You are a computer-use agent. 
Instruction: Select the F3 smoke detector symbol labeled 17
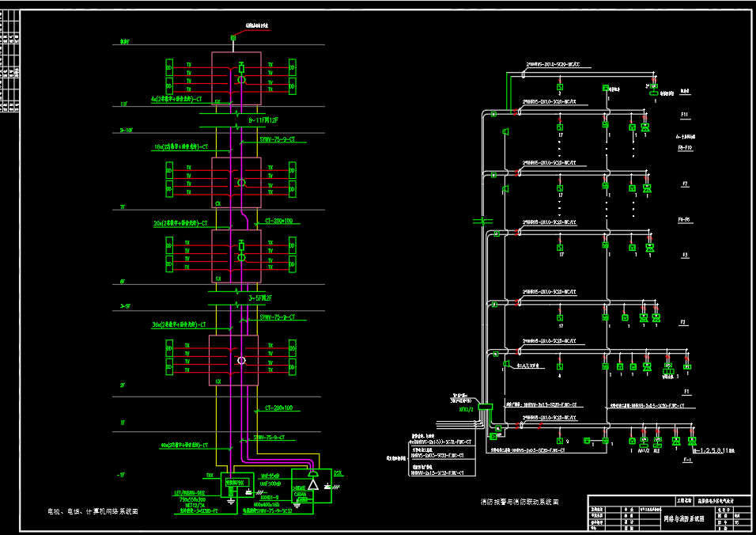tap(560, 248)
